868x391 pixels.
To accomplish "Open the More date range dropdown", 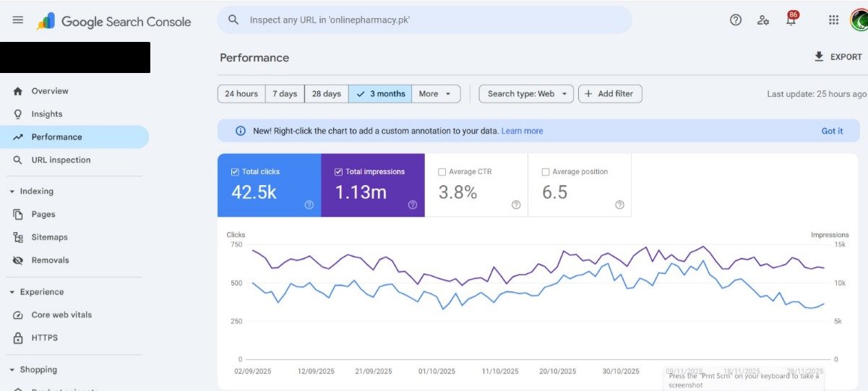I will (x=436, y=94).
